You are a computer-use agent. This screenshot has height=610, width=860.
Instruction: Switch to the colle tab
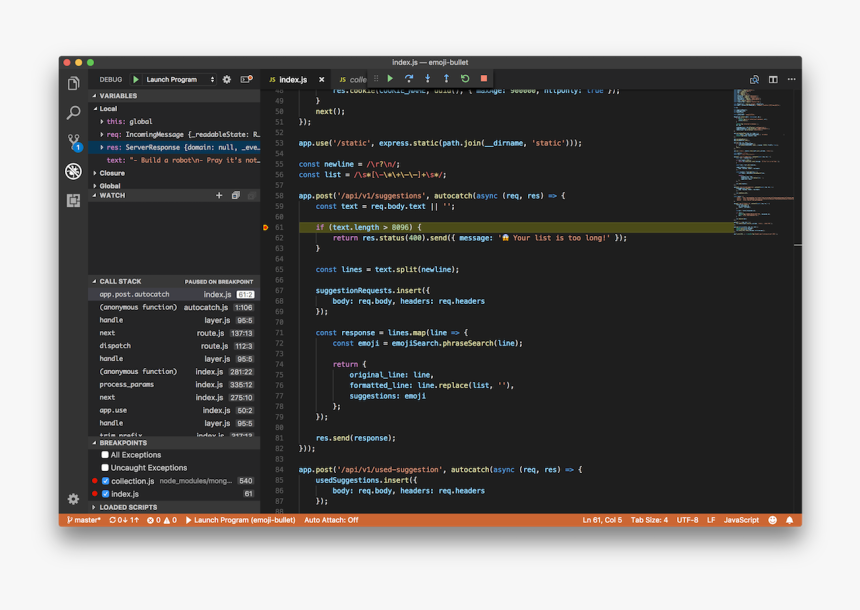point(355,77)
